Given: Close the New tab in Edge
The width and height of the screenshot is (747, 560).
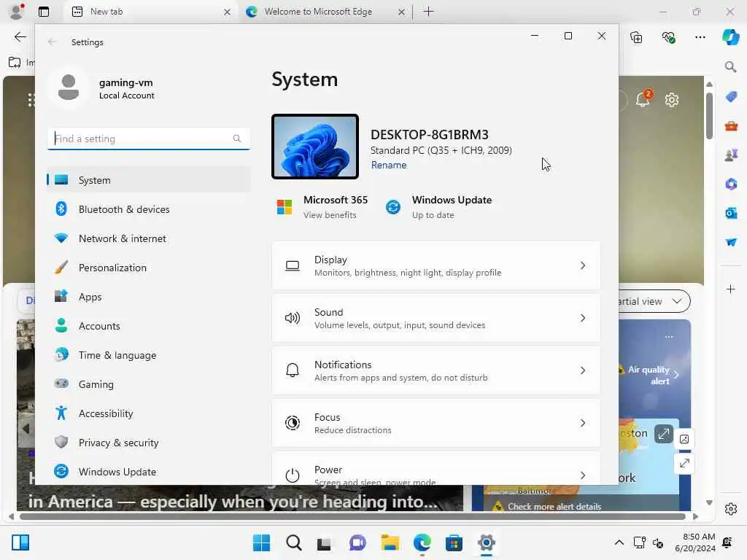Looking at the screenshot, I should pos(228,12).
